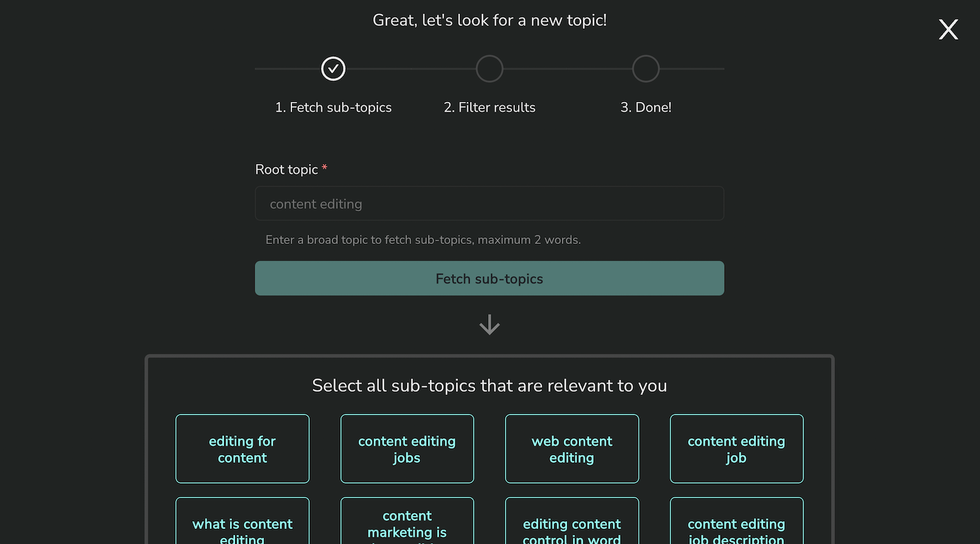Image resolution: width=980 pixels, height=544 pixels.
Task: Click the "2. Filter results" step label
Action: pos(489,108)
